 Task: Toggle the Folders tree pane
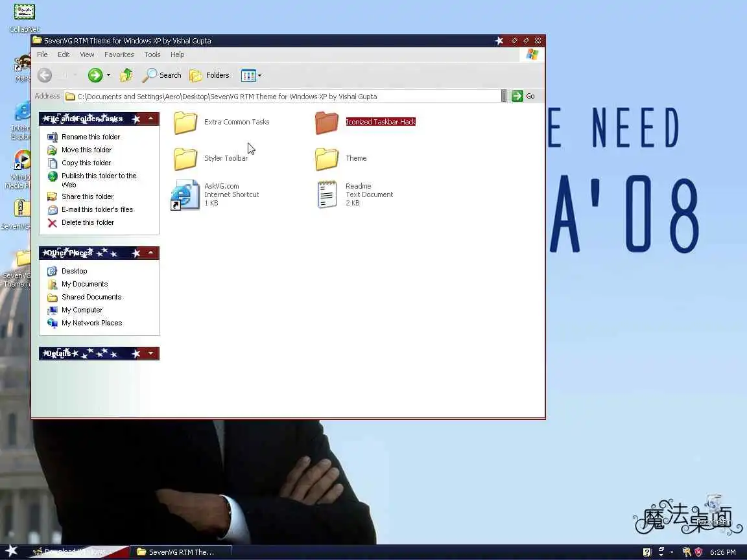coord(209,75)
